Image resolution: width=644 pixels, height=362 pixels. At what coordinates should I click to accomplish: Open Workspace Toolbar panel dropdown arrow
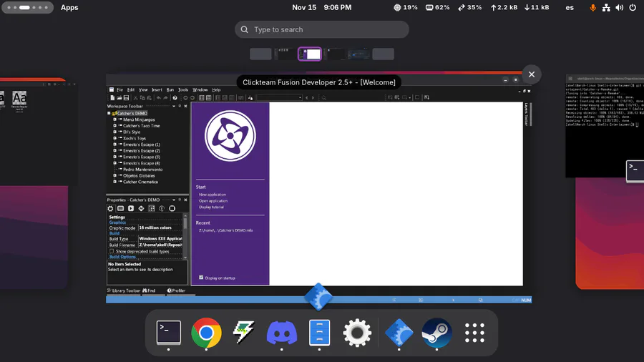[x=174, y=107]
